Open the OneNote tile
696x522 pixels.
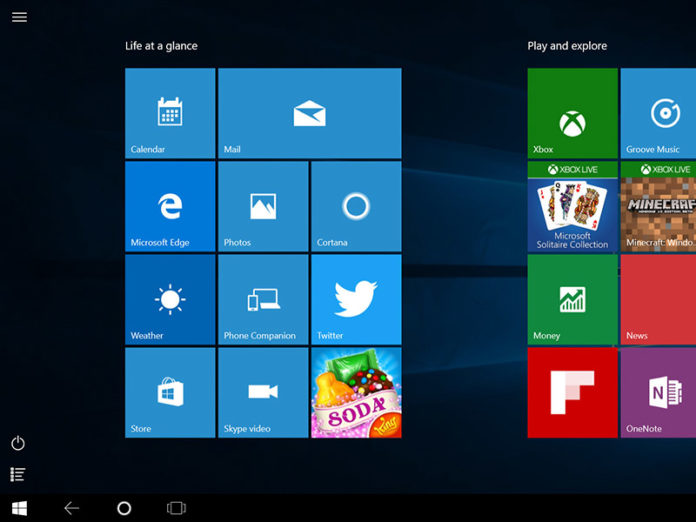658,393
